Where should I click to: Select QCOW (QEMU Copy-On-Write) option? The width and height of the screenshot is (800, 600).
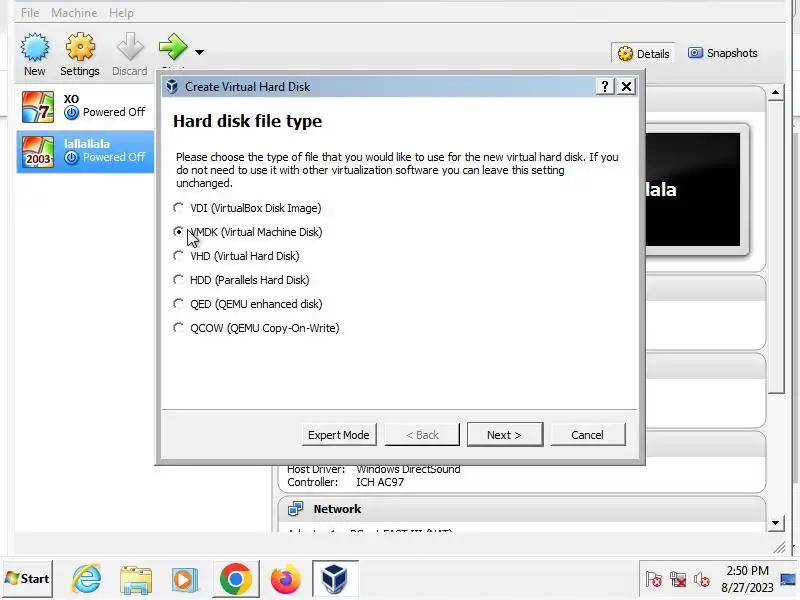(x=256, y=328)
